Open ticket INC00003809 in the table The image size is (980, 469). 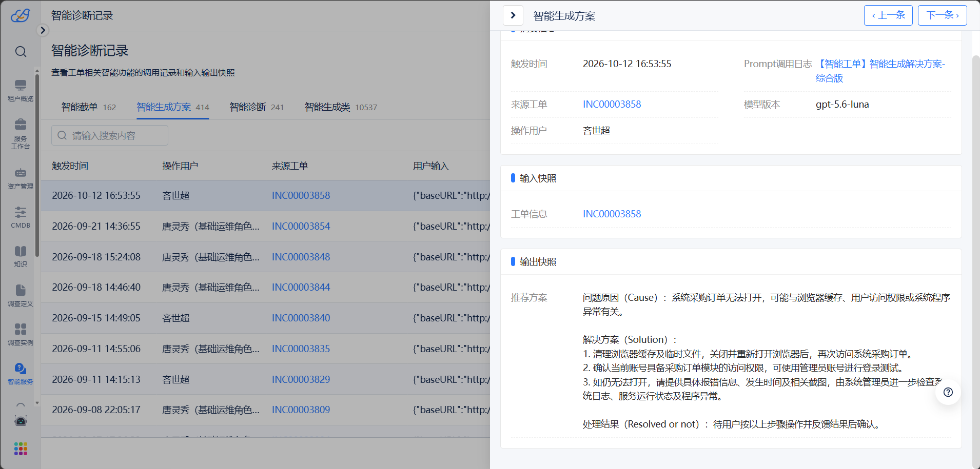coord(301,410)
